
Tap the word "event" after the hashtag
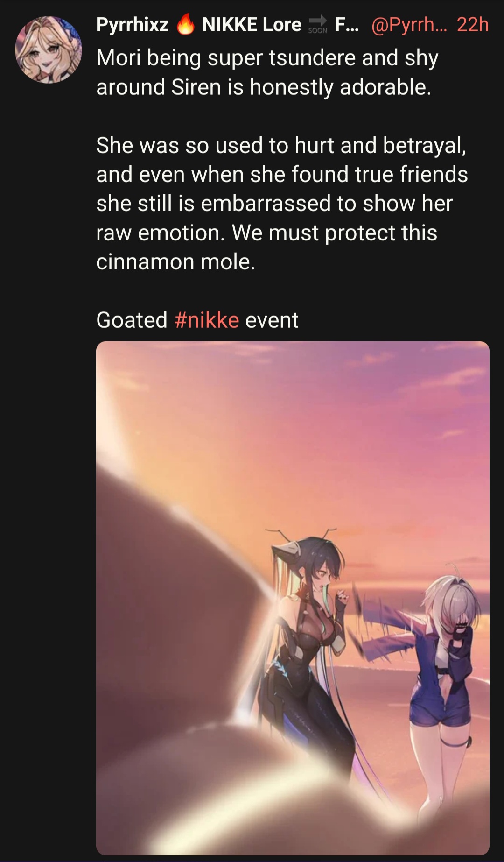272,320
